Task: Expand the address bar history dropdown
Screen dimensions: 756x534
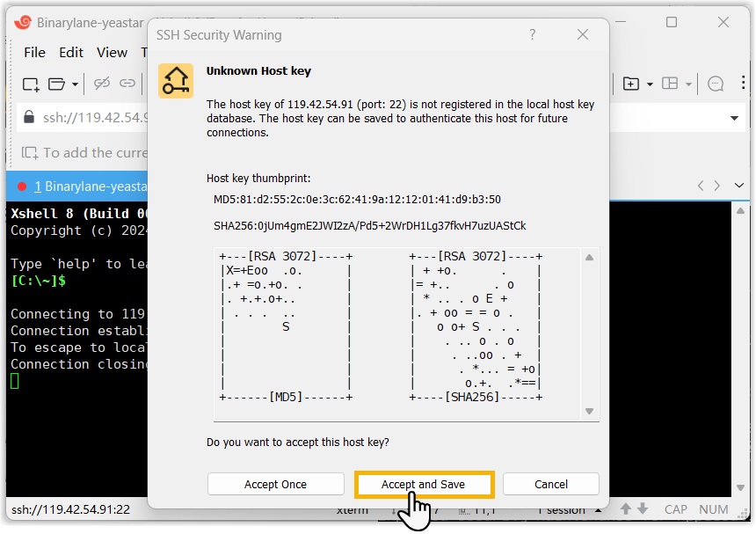Action: (x=734, y=118)
